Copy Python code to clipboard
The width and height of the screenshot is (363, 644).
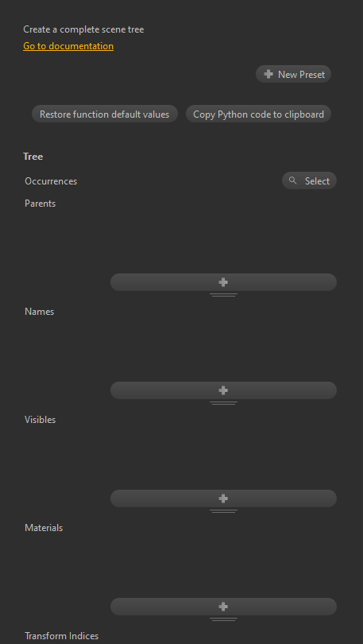pos(258,114)
